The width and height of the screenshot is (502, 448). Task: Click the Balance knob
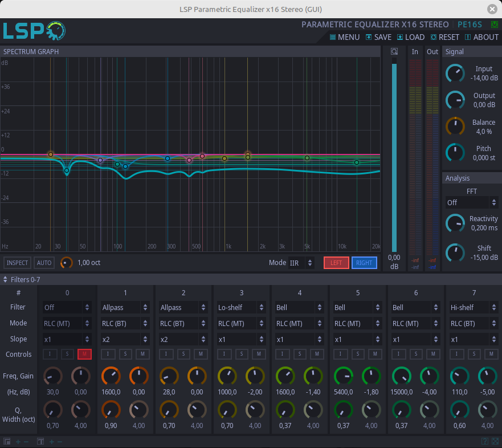pyautogui.click(x=455, y=127)
